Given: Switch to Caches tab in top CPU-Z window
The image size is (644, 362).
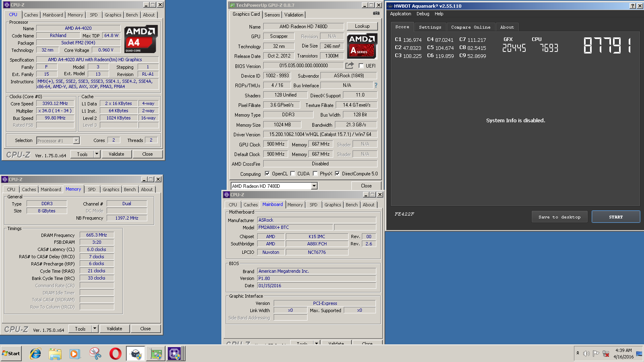Looking at the screenshot, I should click(31, 15).
